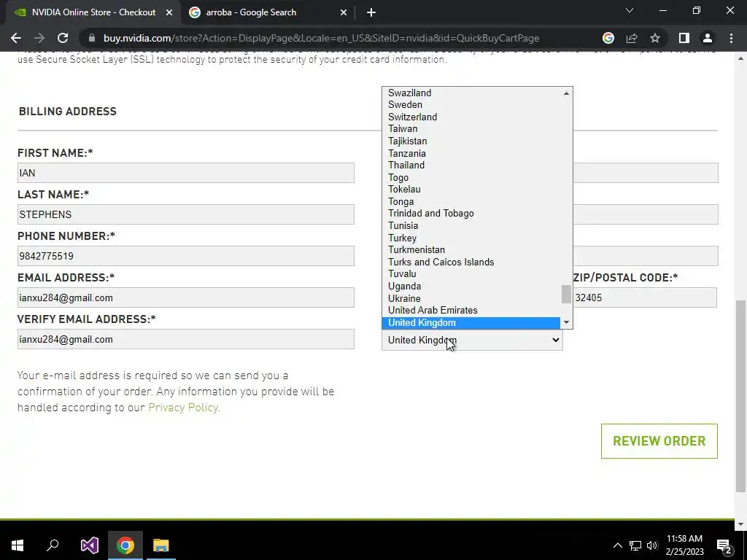
Task: Pick Ukraine in the country list
Action: pos(471,298)
